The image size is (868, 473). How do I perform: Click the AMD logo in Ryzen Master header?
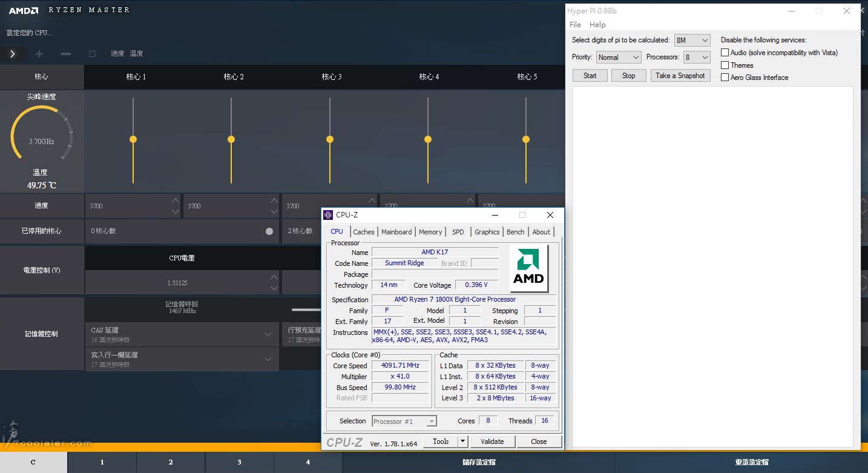[24, 10]
